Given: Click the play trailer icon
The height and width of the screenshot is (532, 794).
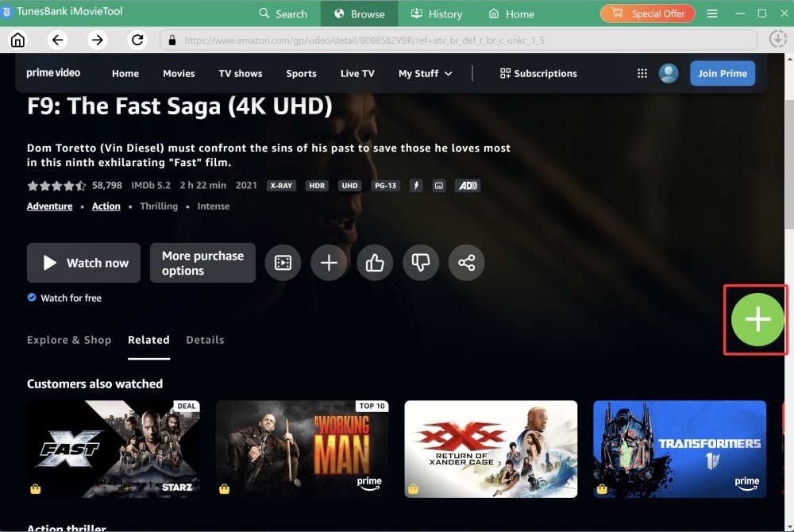Looking at the screenshot, I should (283, 263).
